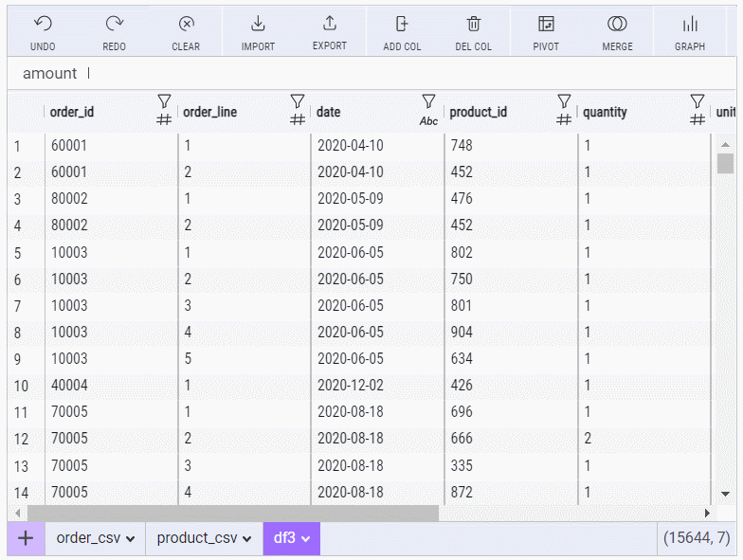Click the Undo icon
The width and height of the screenshot is (743, 560).
pos(43,25)
